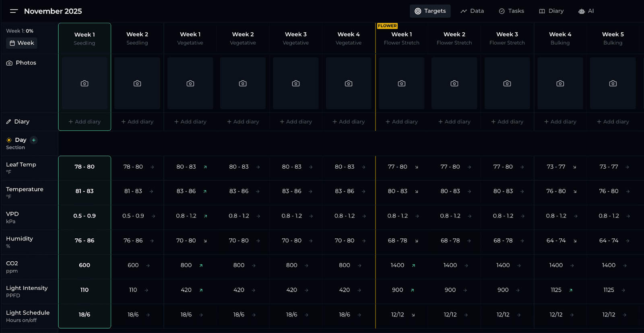Edit Humidity 70 - 80 in Week 1 Vegetative
Image resolution: width=644 pixels, height=333 pixels.
coord(186,240)
